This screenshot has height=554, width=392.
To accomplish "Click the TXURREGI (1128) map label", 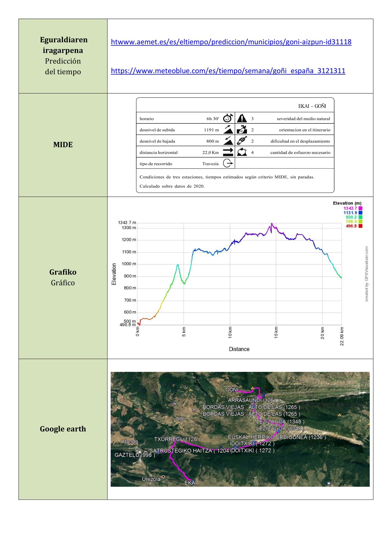I will pos(177,439).
